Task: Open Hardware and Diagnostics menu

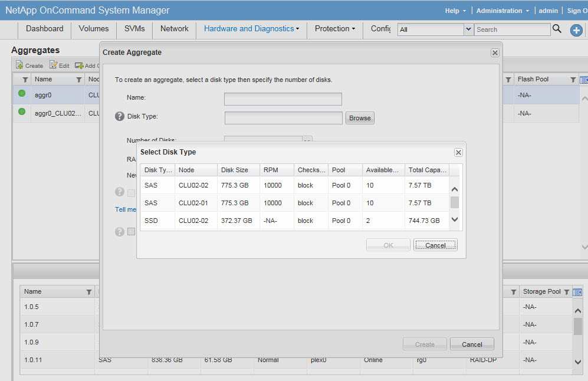Action: point(251,28)
